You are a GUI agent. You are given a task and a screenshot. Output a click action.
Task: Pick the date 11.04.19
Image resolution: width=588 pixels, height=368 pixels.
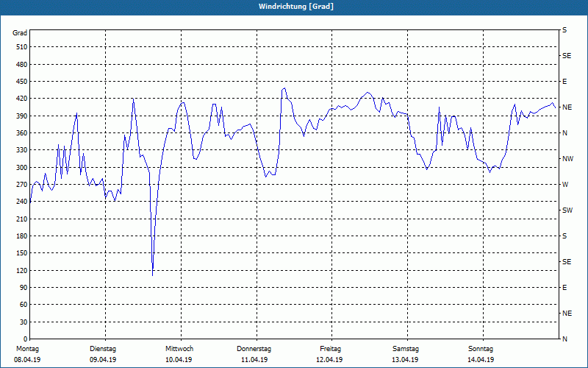click(254, 360)
